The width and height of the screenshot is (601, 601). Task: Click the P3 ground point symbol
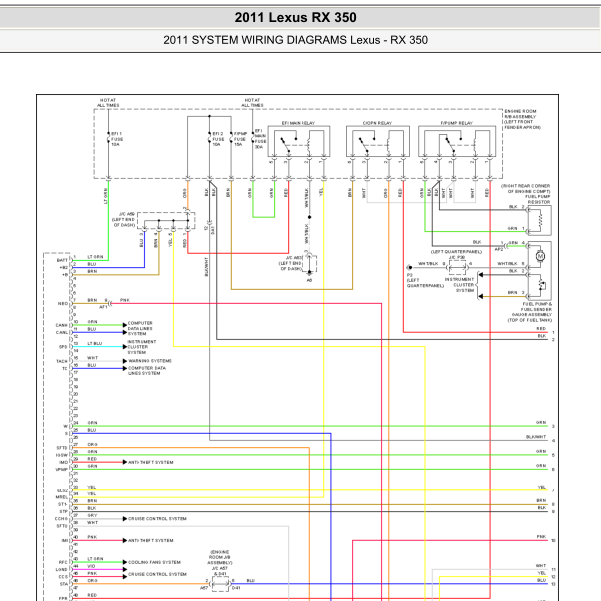[x=409, y=267]
